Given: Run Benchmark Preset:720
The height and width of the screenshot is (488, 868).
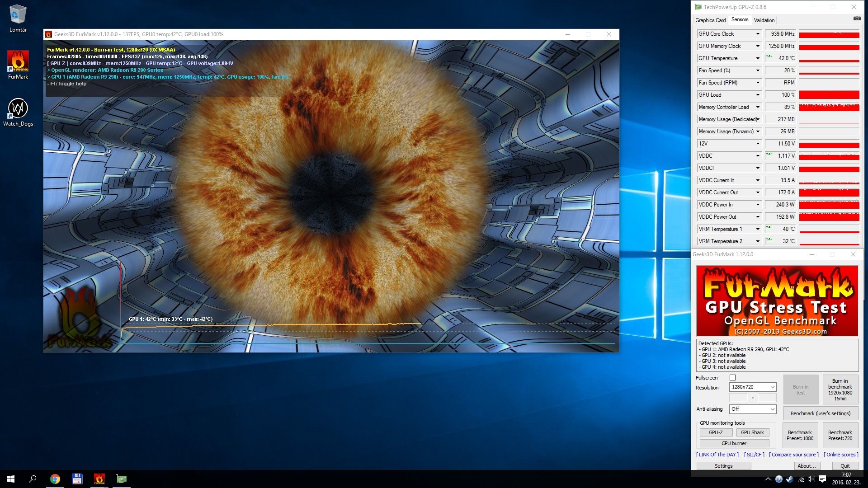Looking at the screenshot, I should [840, 436].
